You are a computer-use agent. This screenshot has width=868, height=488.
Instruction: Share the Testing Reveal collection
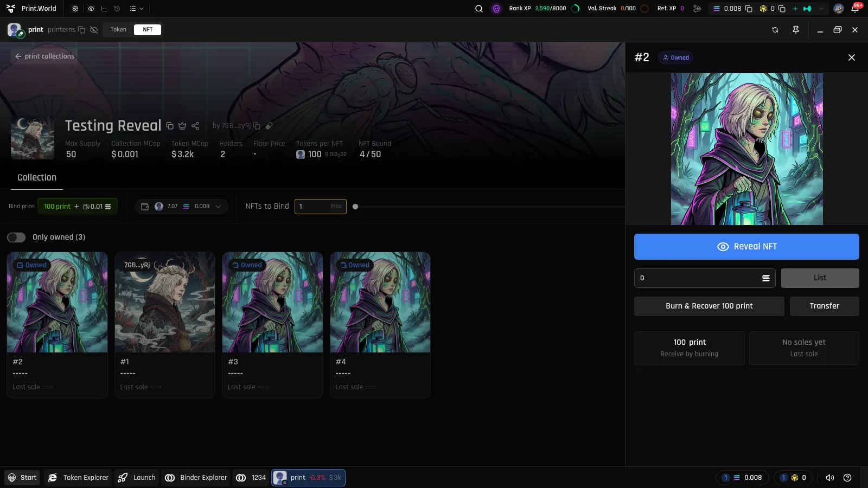195,126
